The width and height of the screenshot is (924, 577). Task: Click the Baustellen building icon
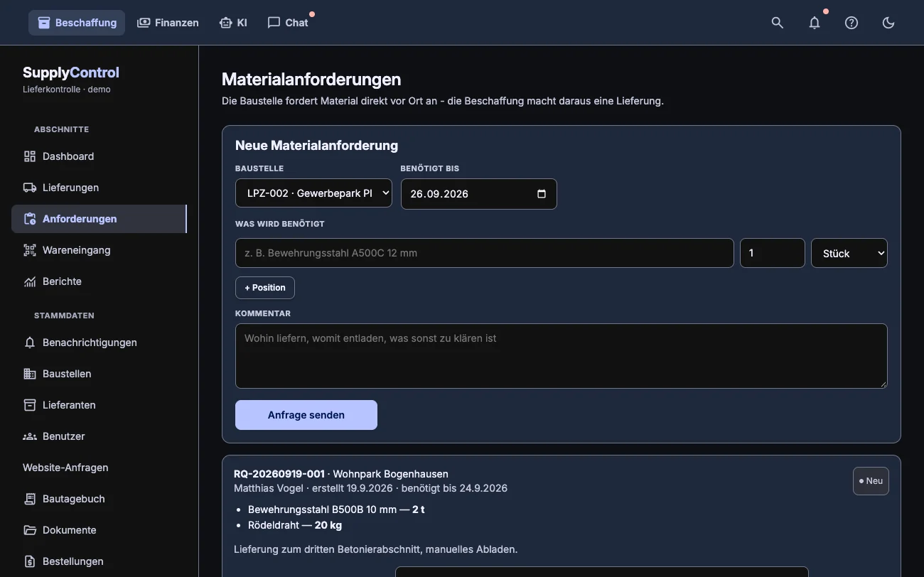(x=30, y=374)
